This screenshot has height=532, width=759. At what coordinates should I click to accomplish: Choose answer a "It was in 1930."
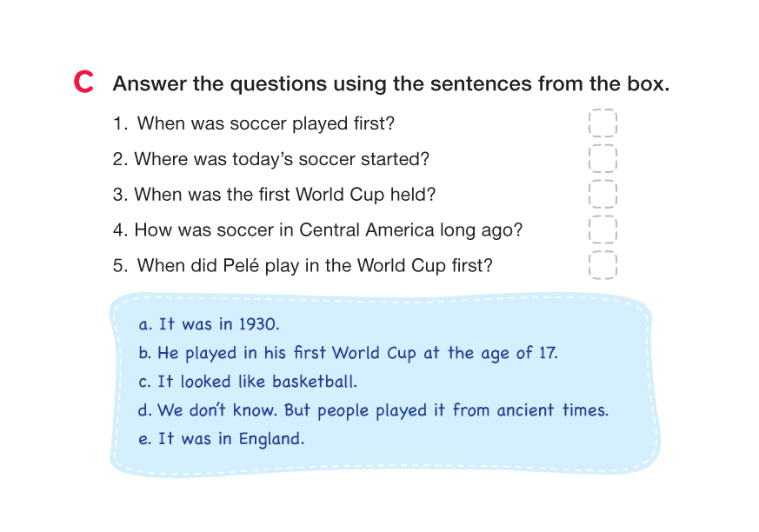pyautogui.click(x=209, y=324)
